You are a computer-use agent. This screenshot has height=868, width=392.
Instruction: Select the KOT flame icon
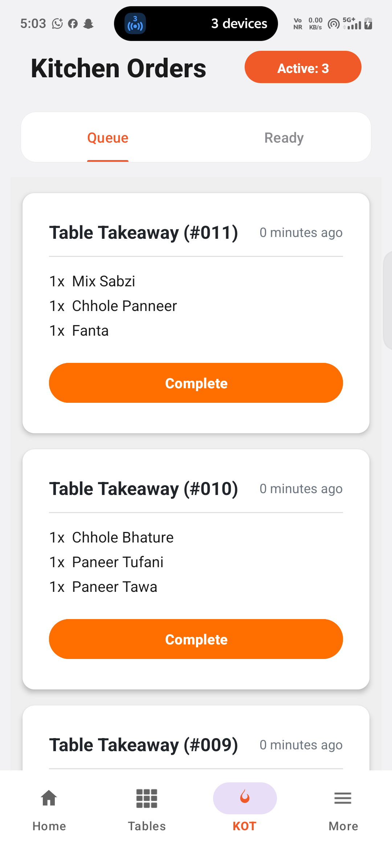(245, 798)
